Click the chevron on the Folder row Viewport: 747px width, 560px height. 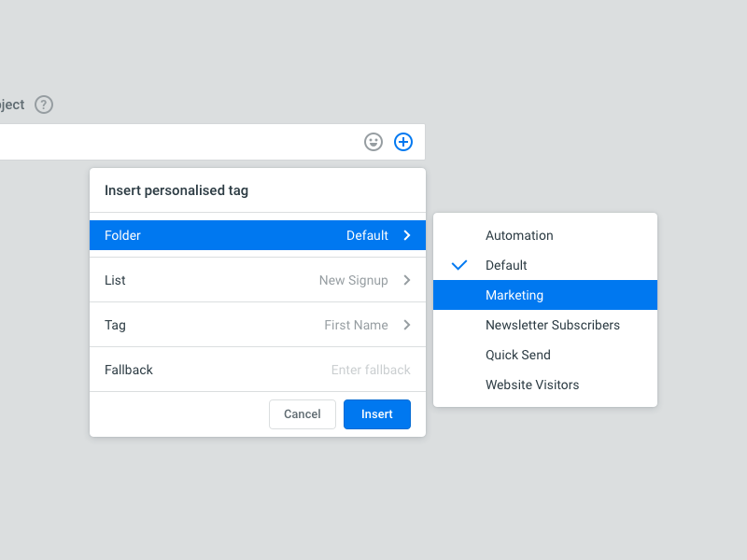(407, 235)
